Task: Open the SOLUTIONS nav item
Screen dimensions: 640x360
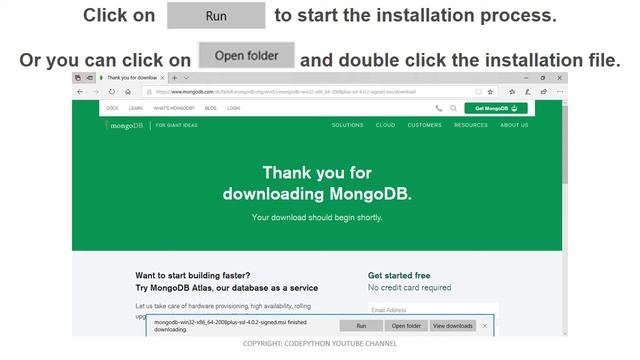Action: click(347, 125)
